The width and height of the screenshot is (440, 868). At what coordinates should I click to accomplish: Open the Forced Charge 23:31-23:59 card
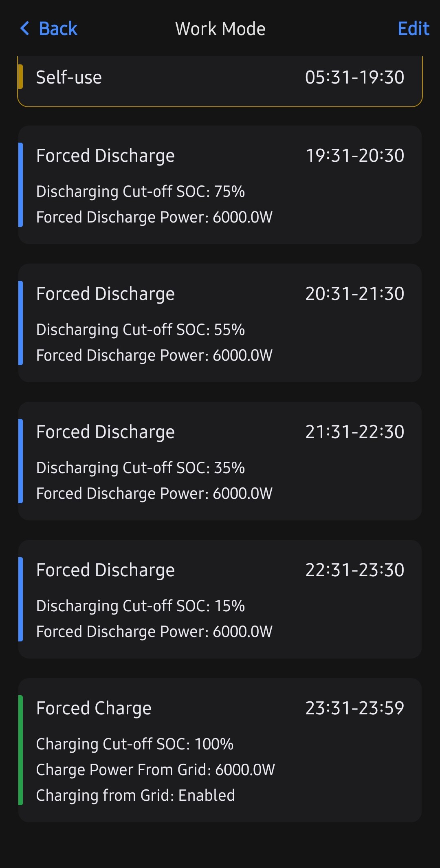pyautogui.click(x=220, y=750)
